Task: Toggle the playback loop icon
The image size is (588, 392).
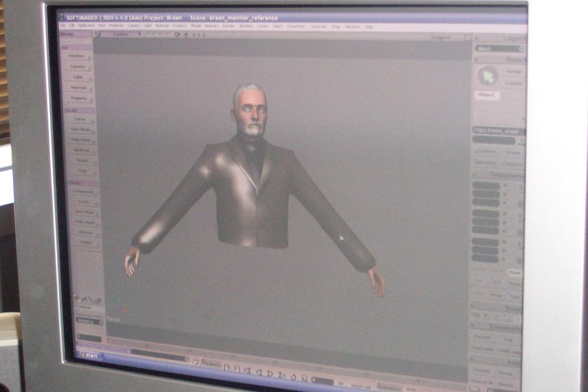Action: (x=293, y=376)
